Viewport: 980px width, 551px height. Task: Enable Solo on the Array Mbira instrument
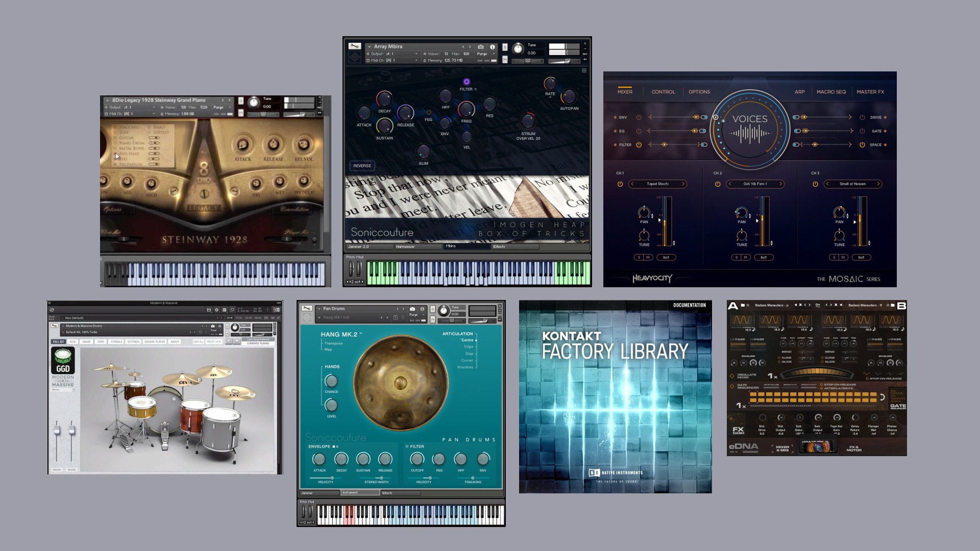click(x=504, y=47)
